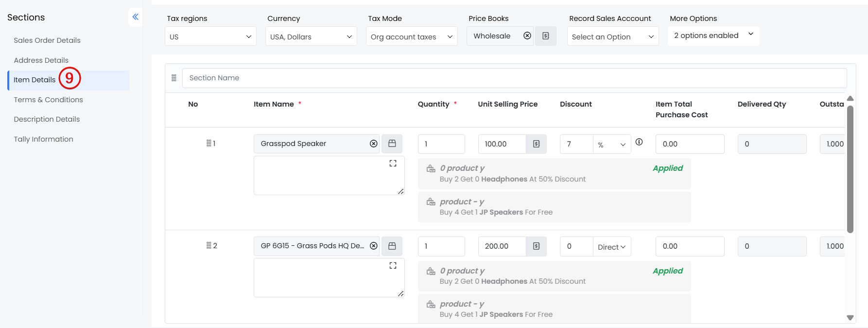Viewport: 868px width, 328px height.
Task: Open the Currency dropdown showing USA, Dollars
Action: point(311,36)
